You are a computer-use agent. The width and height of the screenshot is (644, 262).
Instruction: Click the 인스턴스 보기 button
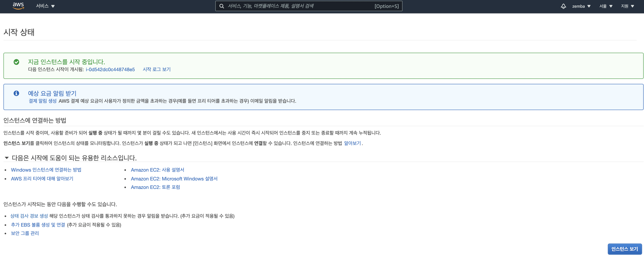click(624, 249)
